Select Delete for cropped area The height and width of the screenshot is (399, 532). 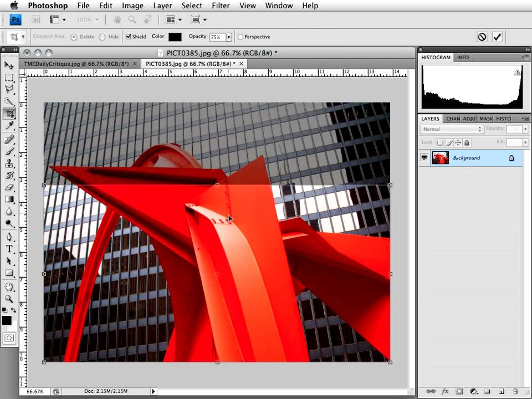(x=74, y=37)
